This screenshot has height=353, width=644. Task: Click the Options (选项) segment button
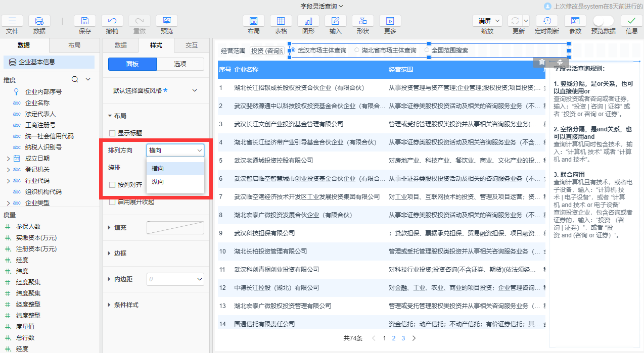(180, 64)
